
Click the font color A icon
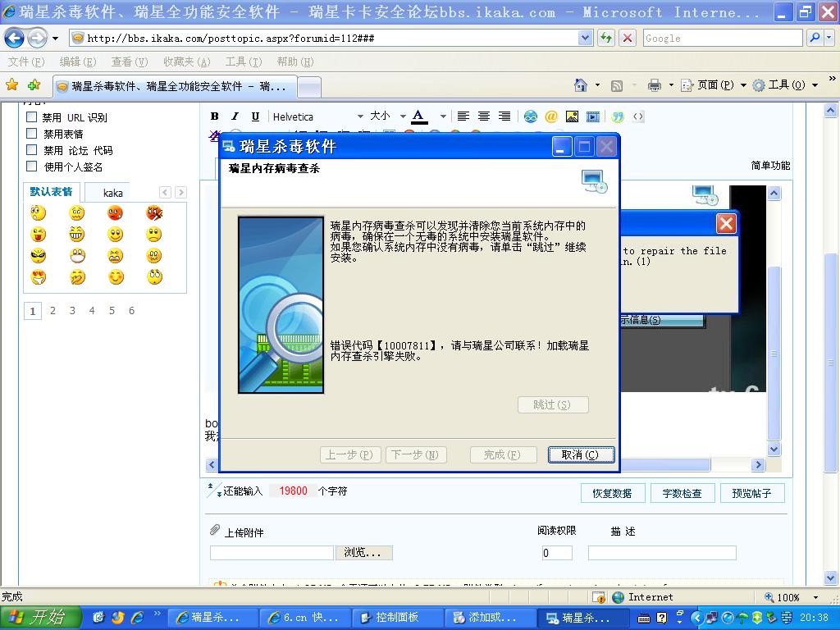pos(419,116)
